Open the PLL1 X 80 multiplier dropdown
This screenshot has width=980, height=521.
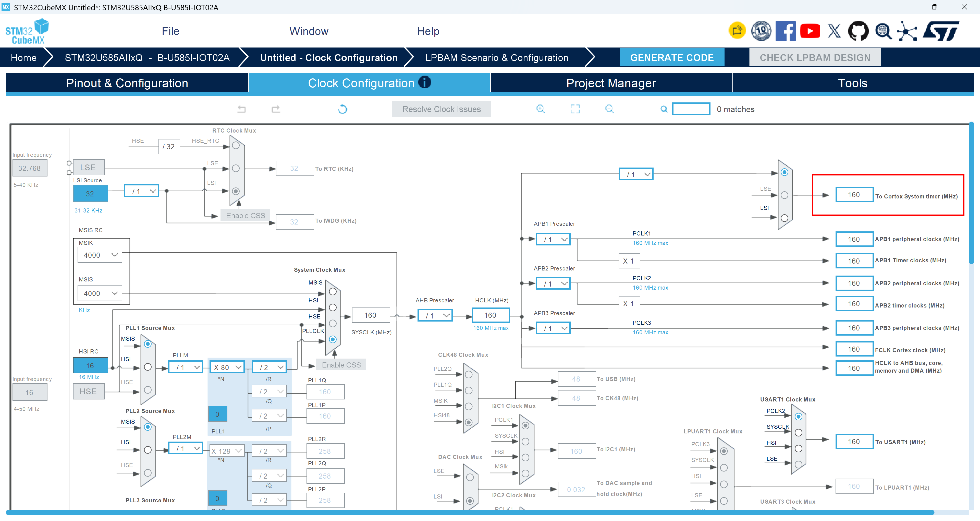tap(227, 368)
